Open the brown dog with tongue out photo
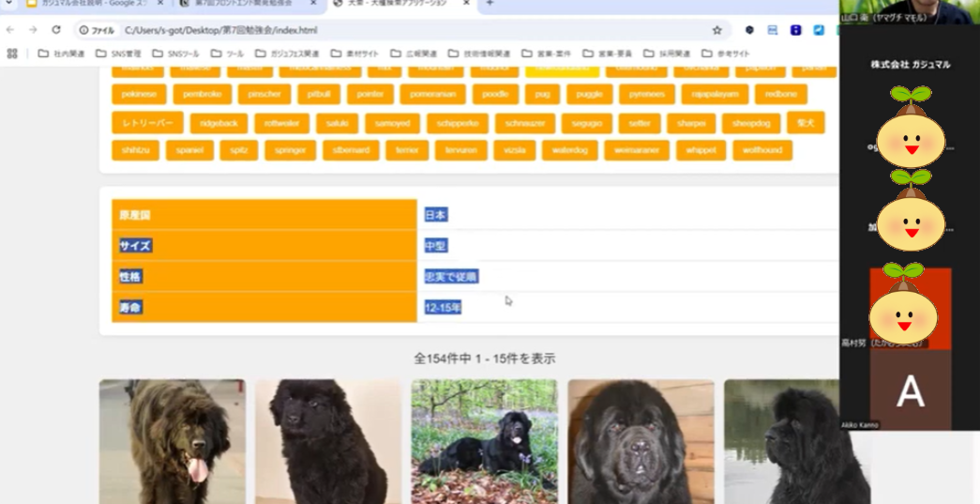 (172, 441)
